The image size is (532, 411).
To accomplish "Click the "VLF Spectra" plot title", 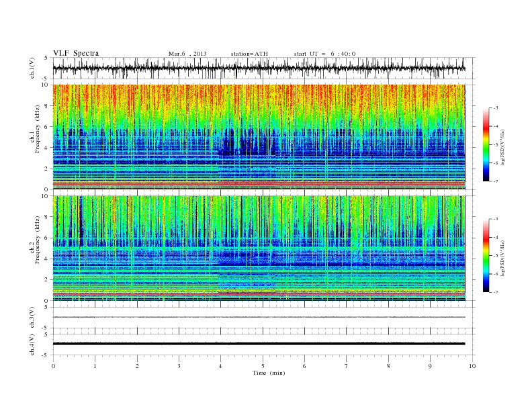I will 76,53.
